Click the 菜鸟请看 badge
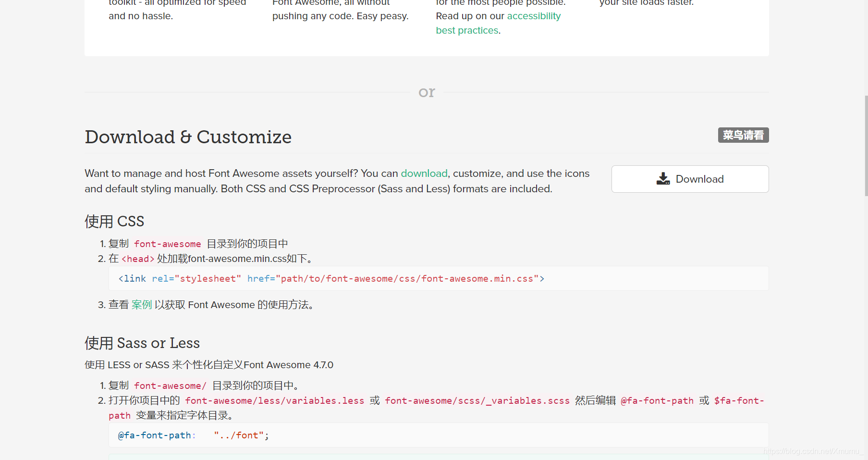 point(743,135)
